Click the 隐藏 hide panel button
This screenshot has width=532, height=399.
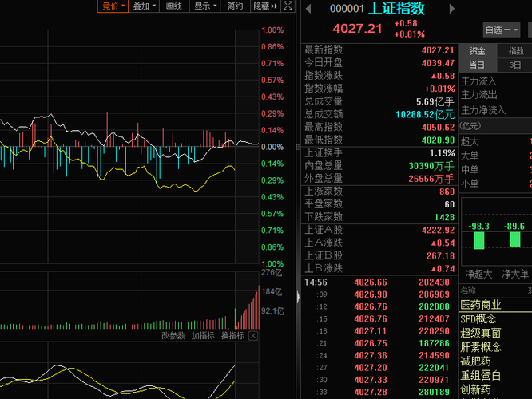coord(265,6)
